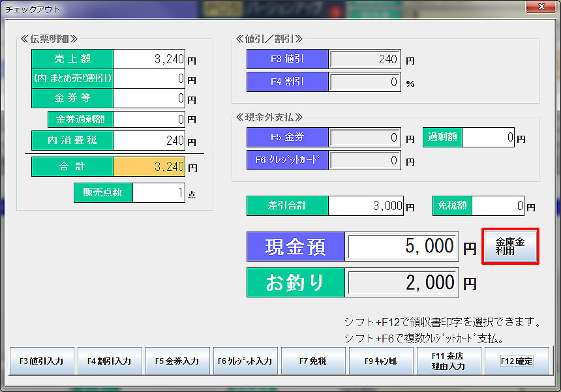The width and height of the screenshot is (561, 392).
Task: Select the 販売点数 quantity field
Action: coord(159,192)
